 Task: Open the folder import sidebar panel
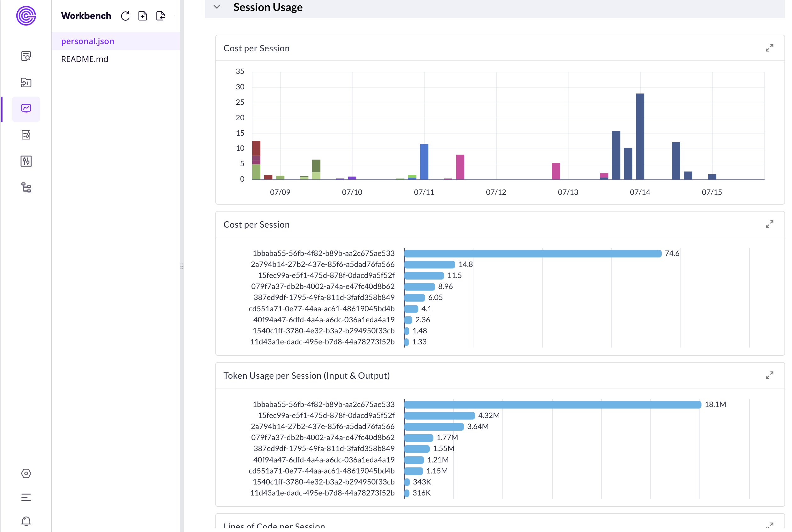[26, 82]
